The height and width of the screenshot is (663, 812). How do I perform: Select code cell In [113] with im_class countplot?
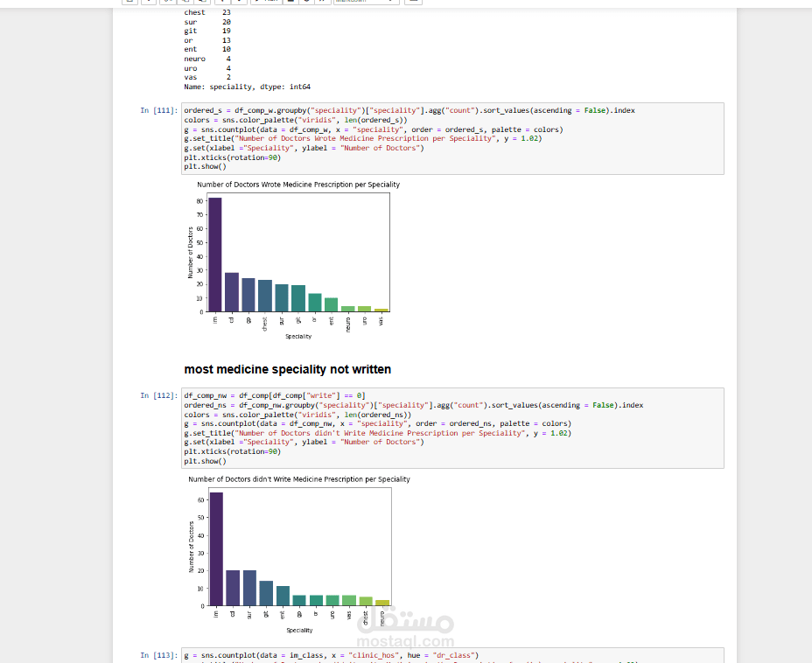[452, 656]
